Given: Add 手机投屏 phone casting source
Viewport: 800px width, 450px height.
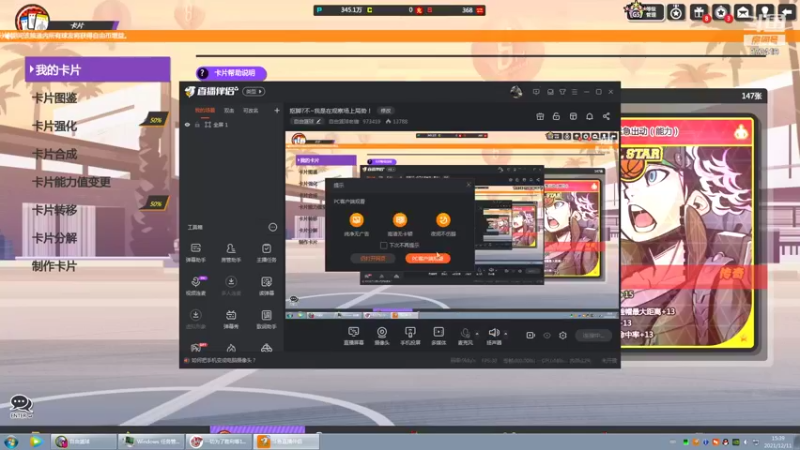Looking at the screenshot, I should (x=410, y=336).
